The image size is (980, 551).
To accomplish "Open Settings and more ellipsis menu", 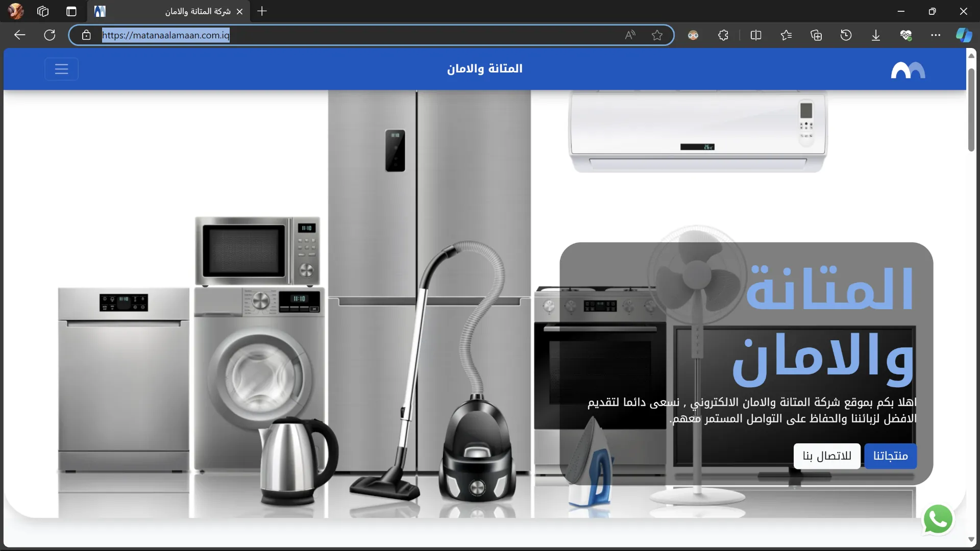I will click(x=936, y=35).
